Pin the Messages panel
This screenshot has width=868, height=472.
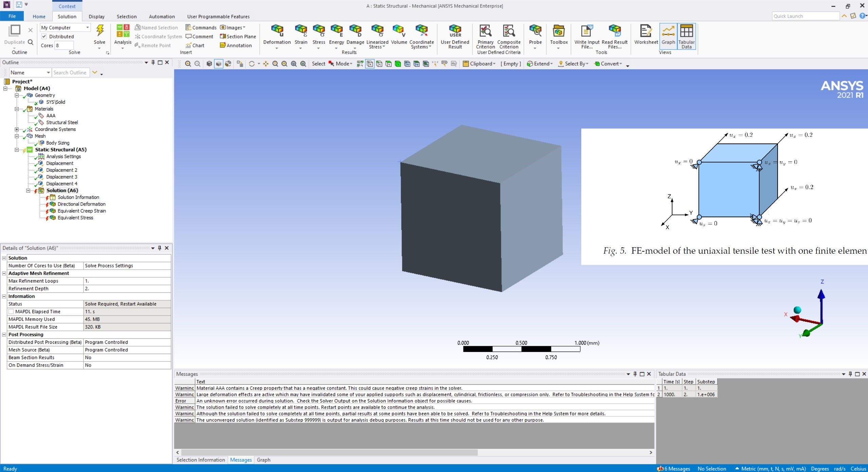pyautogui.click(x=635, y=374)
